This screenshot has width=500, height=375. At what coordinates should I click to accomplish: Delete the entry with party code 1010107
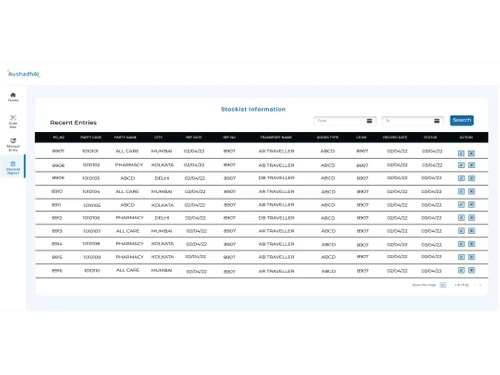click(471, 231)
